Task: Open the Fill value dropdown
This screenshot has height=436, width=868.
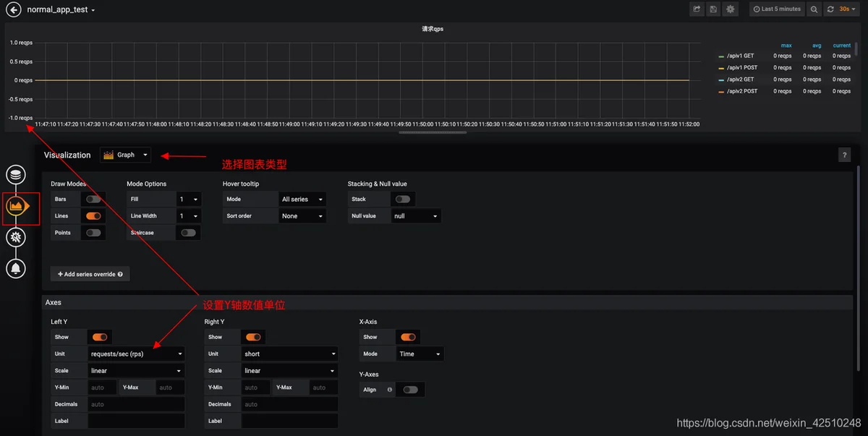Action: (x=188, y=199)
